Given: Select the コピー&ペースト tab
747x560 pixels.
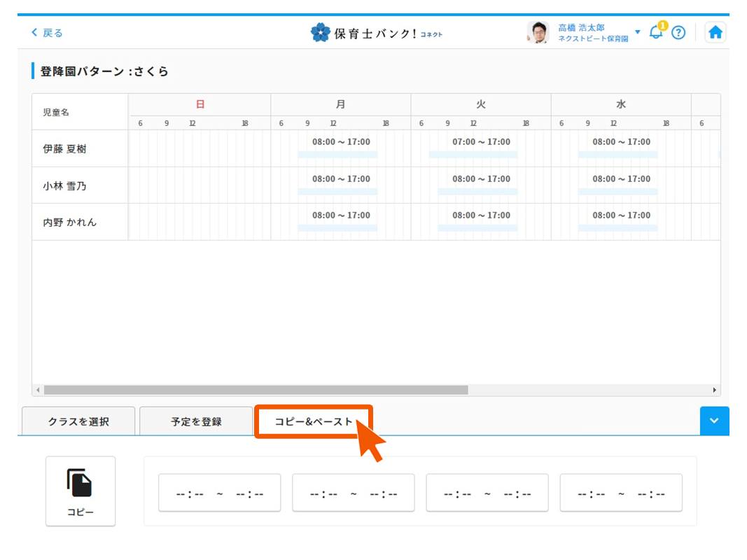Looking at the screenshot, I should 313,421.
